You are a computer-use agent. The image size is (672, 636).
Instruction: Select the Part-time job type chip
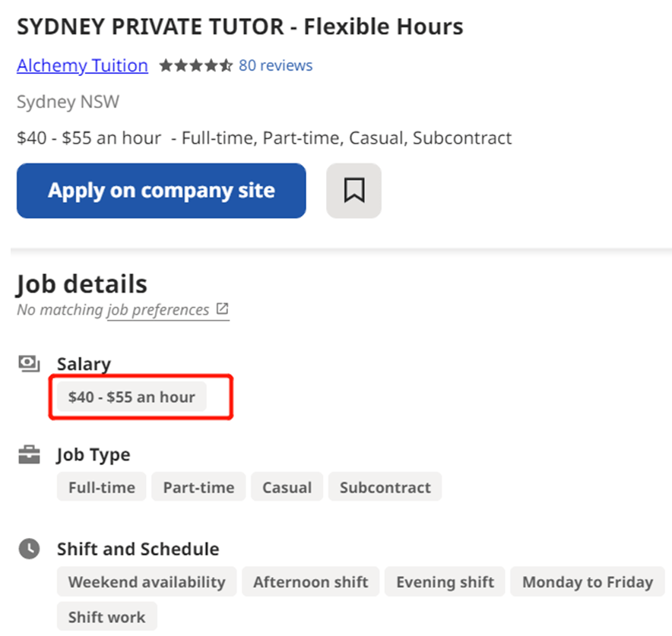198,487
